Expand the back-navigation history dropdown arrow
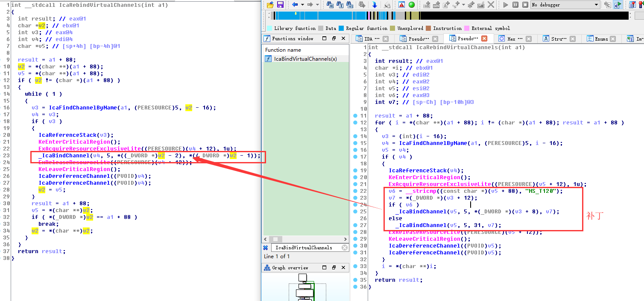644x301 pixels. (302, 5)
